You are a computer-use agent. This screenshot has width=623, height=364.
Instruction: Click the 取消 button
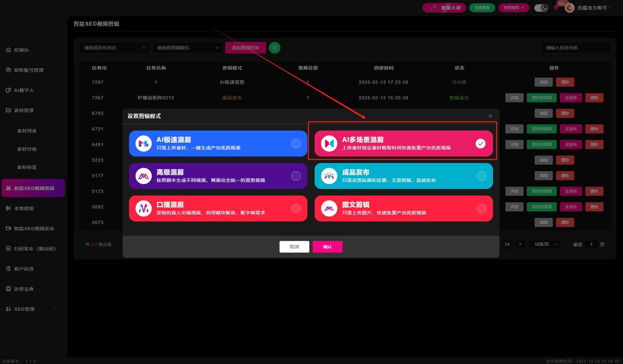coord(294,247)
